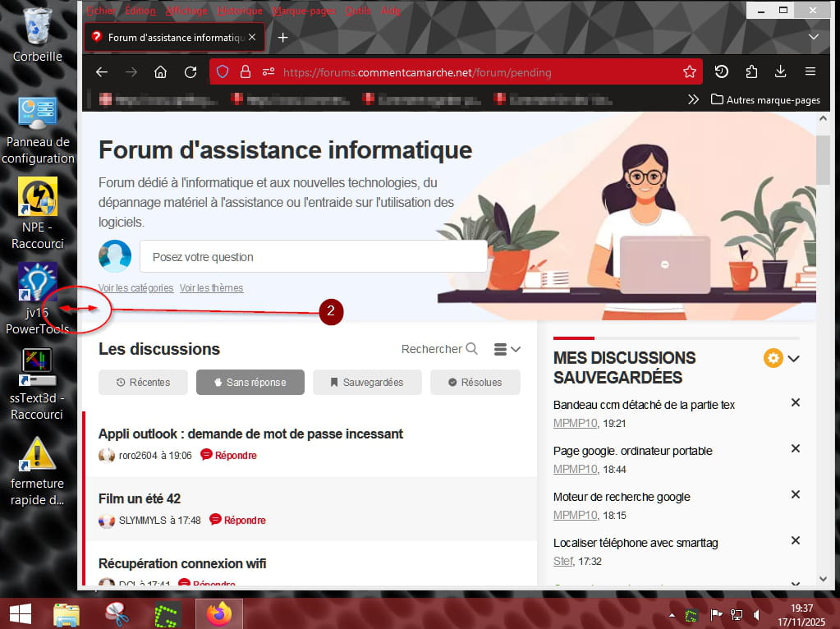The width and height of the screenshot is (840, 629).
Task: Click the Posez votre question field
Action: (313, 257)
